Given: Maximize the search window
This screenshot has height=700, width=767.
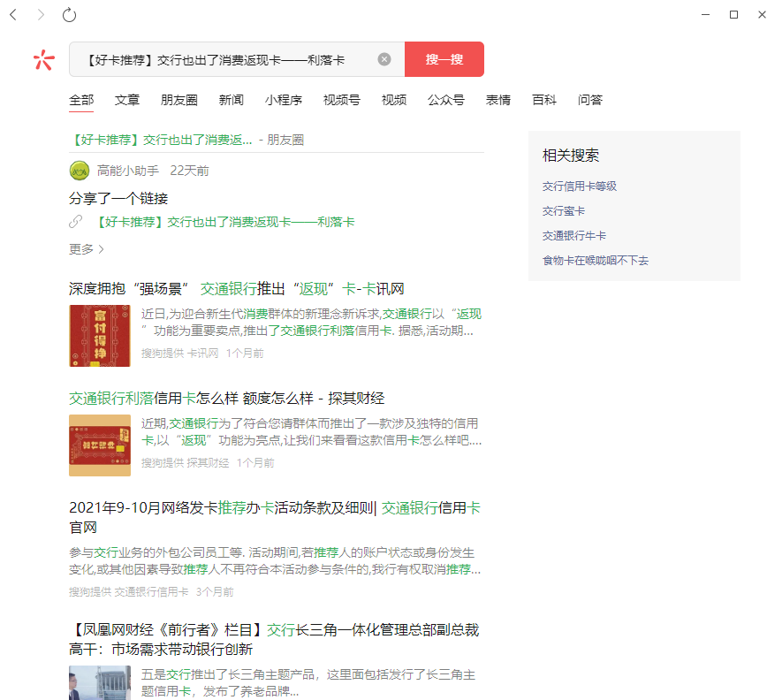Looking at the screenshot, I should tap(733, 15).
